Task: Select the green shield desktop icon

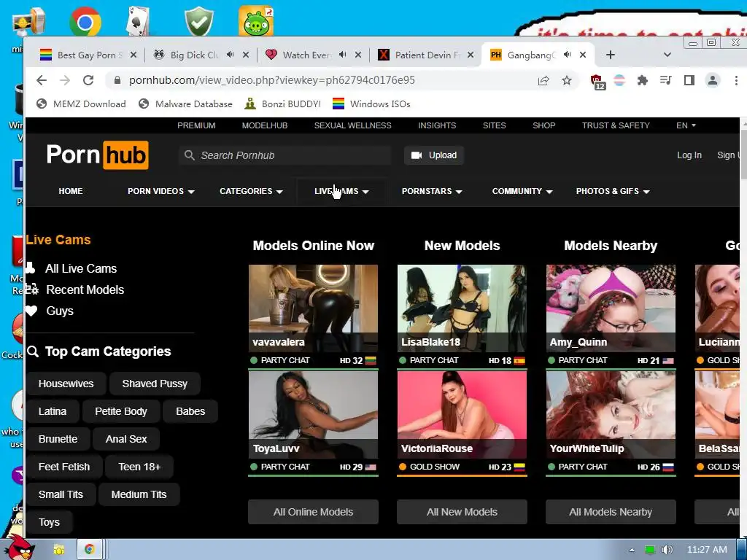Action: point(199,21)
